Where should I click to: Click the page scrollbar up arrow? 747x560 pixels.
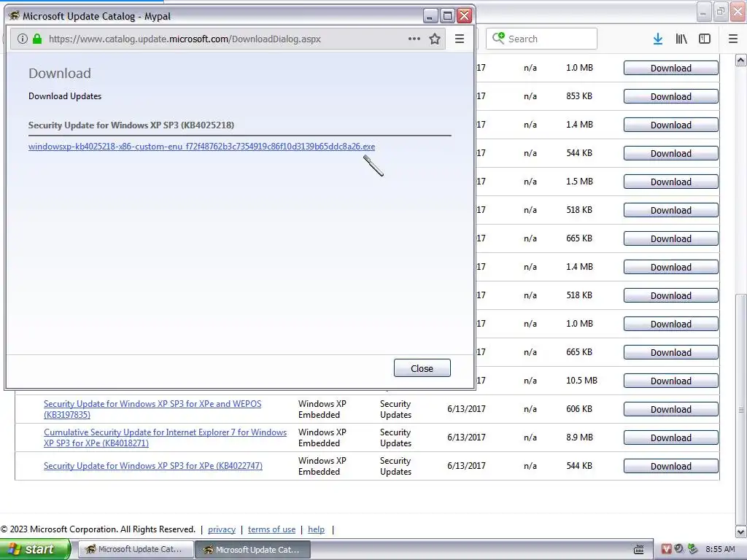pos(741,60)
